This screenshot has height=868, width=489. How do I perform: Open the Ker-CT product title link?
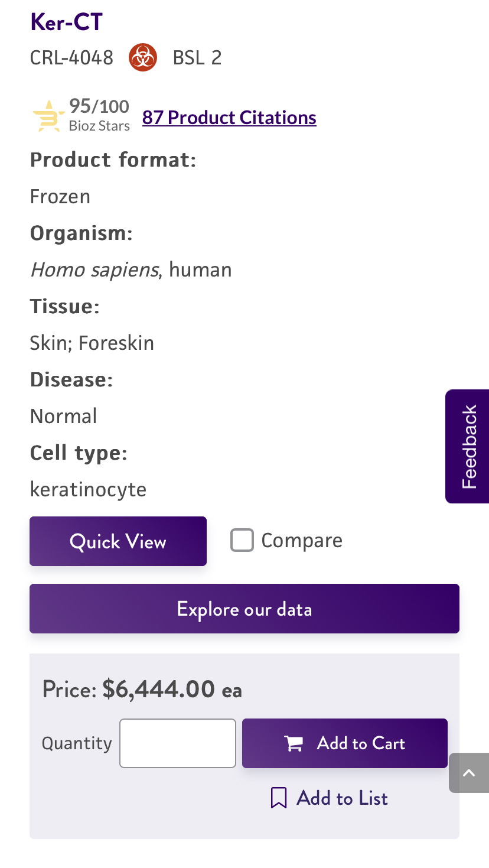click(66, 22)
